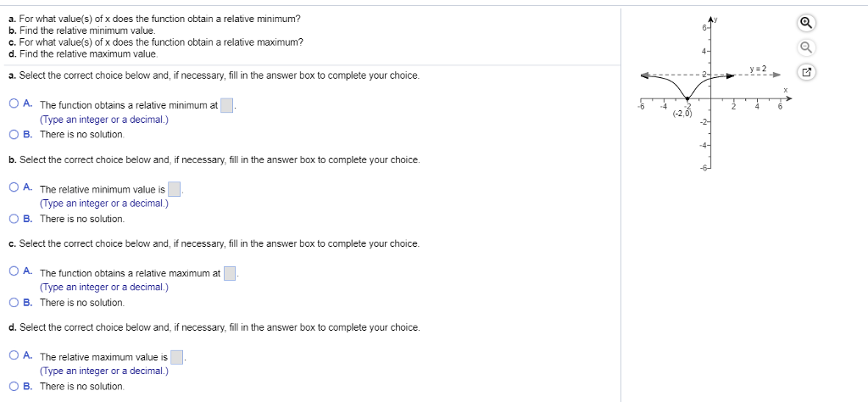Open the graph in a new window
Image resolution: width=868 pixels, height=402 pixels.
click(807, 72)
